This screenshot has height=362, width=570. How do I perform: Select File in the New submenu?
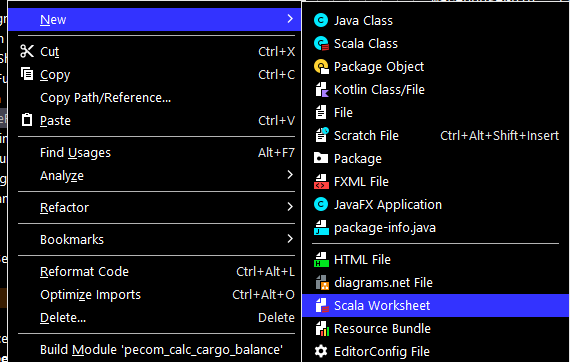click(x=435, y=113)
